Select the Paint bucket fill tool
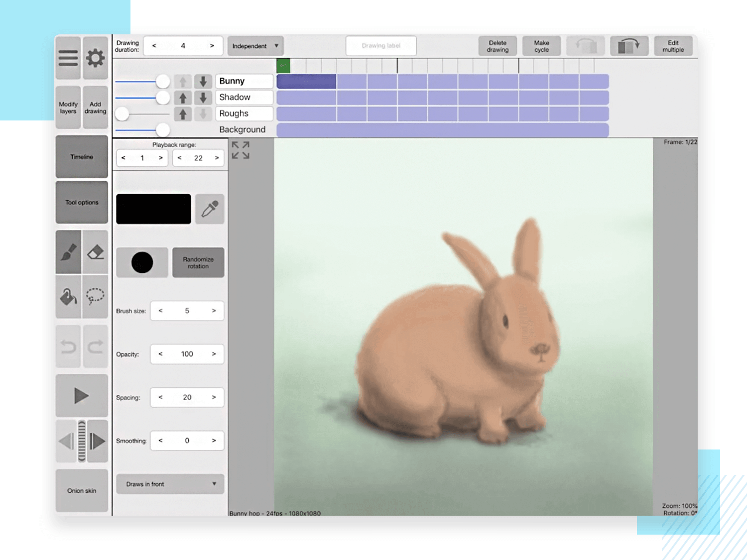 click(x=68, y=297)
